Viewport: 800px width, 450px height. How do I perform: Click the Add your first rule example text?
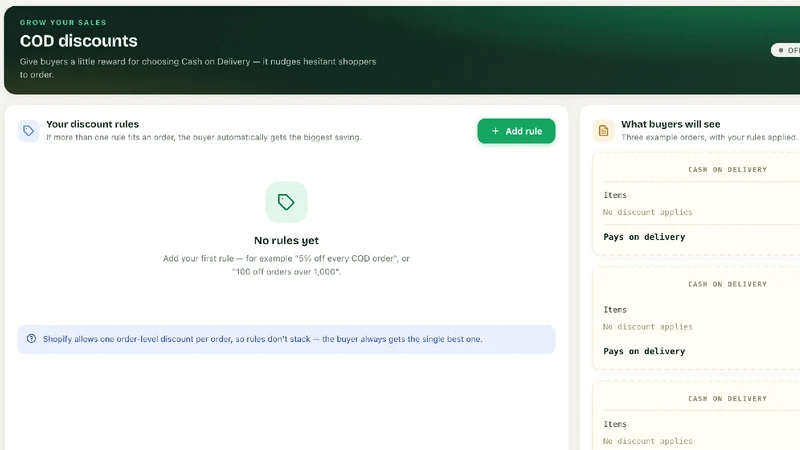click(x=286, y=265)
